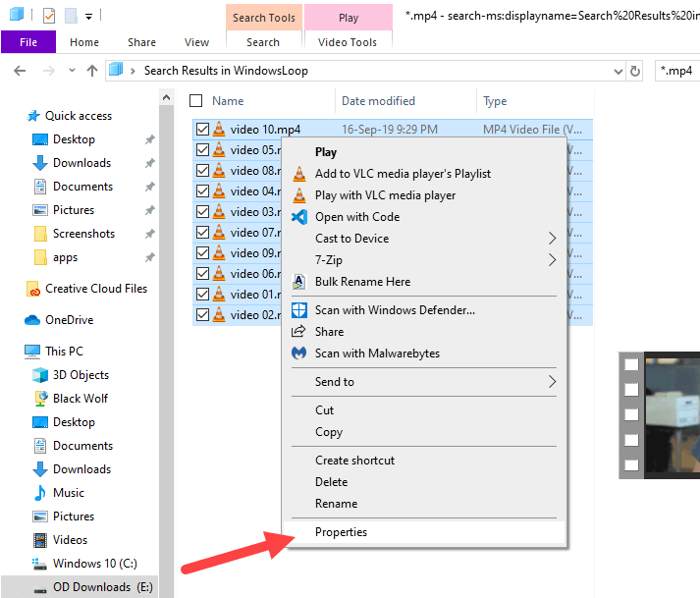Viewport: 700px width, 598px height.
Task: Click the VLC icon of video 01
Action: (x=219, y=294)
